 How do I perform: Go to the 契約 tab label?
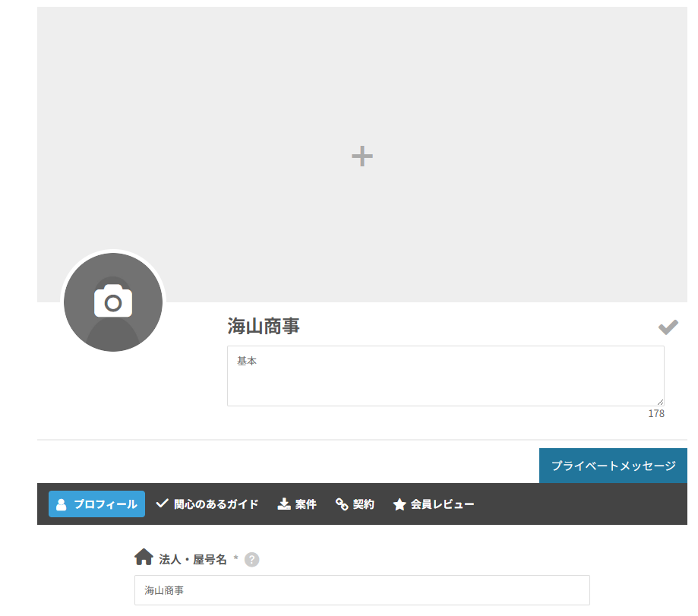(364, 504)
